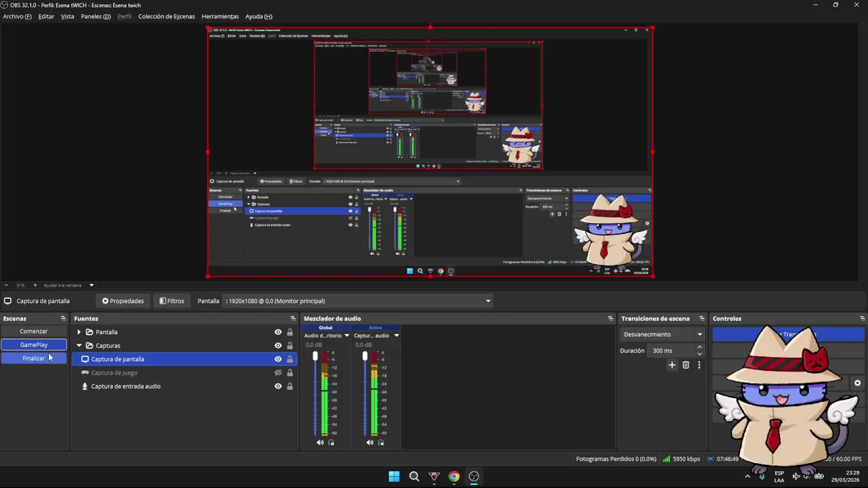Toggle lock on the Capturas group
The image size is (868, 488).
[x=290, y=346]
